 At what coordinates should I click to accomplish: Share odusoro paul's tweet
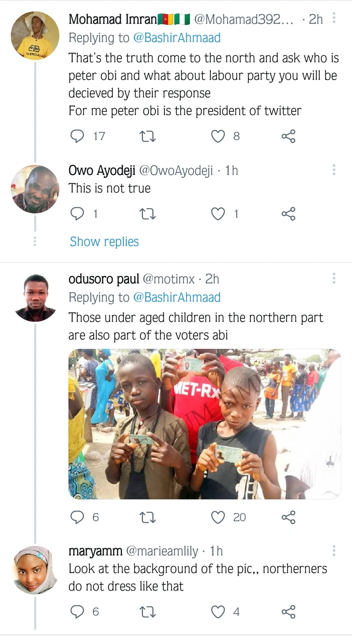pyautogui.click(x=288, y=517)
